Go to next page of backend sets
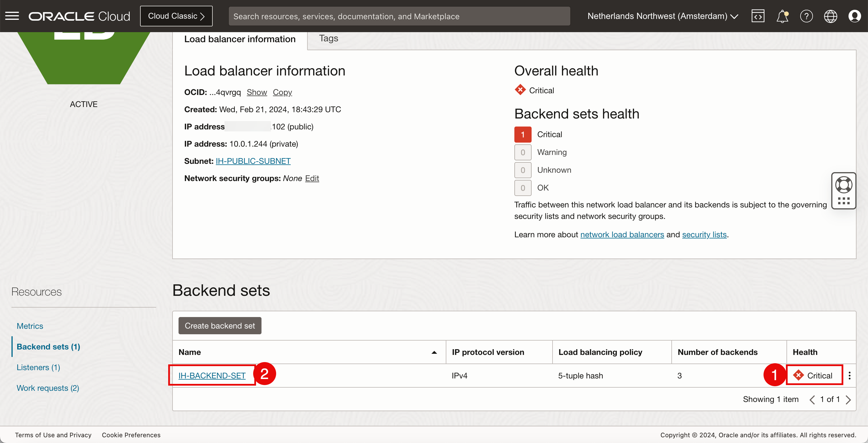 (848, 400)
